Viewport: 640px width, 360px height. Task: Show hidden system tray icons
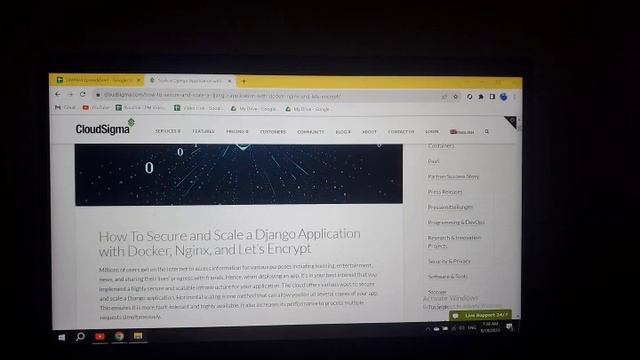point(427,328)
